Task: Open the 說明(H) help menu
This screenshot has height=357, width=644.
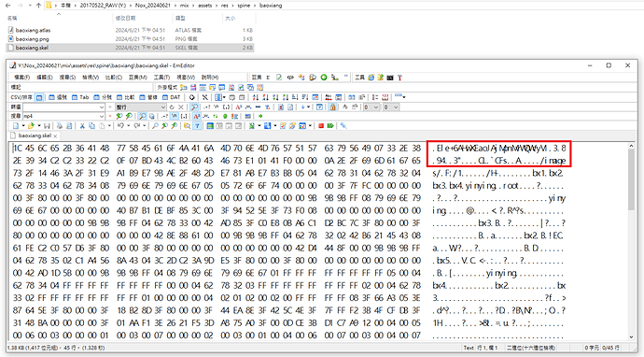Action: (x=210, y=78)
